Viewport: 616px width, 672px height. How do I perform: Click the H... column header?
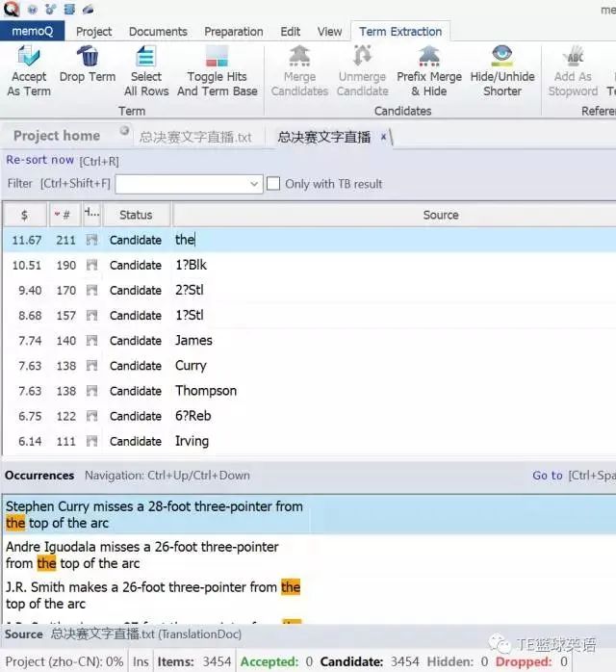tap(91, 215)
